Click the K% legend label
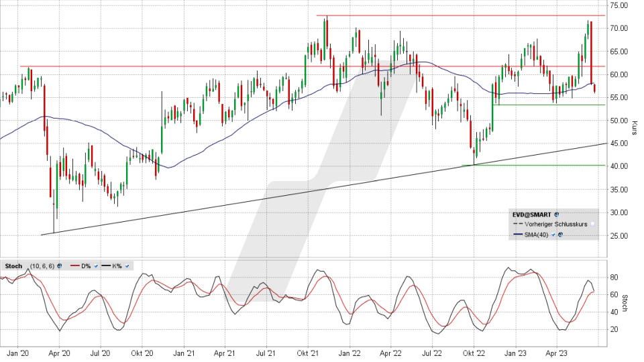Viewport: 644px width, 362px height. (117, 266)
